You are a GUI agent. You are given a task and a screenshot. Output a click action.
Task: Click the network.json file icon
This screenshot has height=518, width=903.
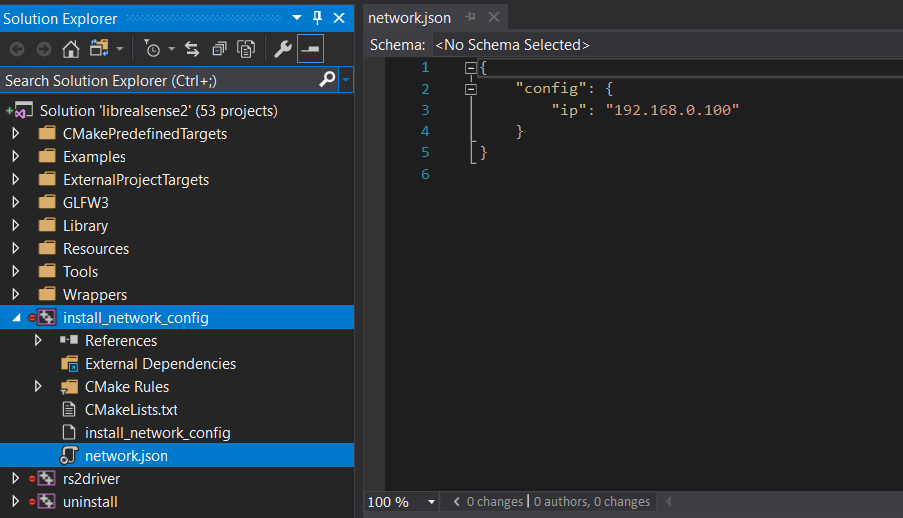click(x=69, y=455)
